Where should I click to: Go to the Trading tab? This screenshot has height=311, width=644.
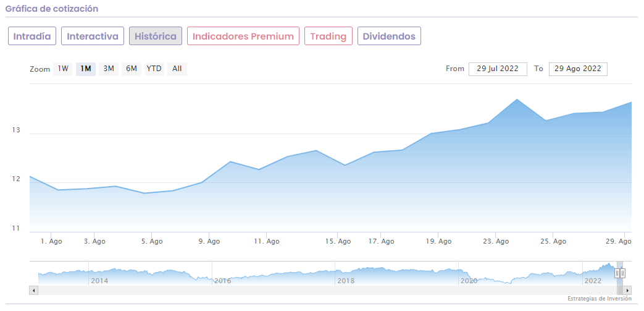click(328, 36)
